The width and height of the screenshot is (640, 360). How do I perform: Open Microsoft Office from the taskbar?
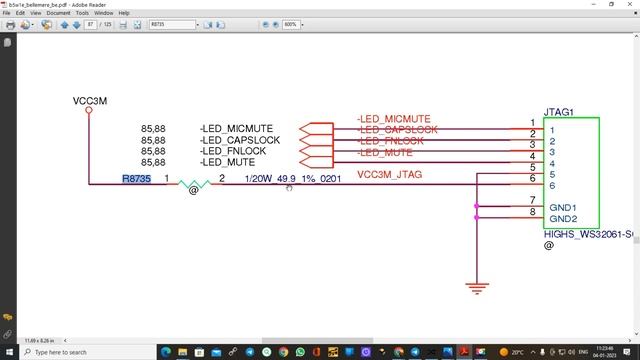tap(317, 352)
